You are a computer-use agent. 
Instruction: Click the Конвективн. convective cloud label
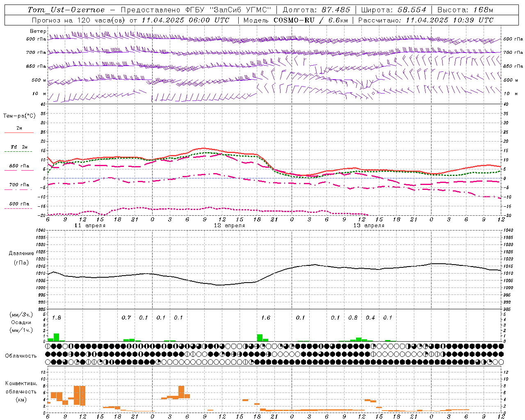(x=21, y=383)
